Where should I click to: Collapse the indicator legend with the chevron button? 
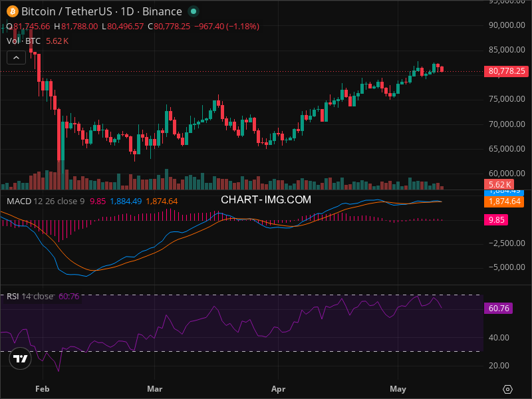coord(16,58)
